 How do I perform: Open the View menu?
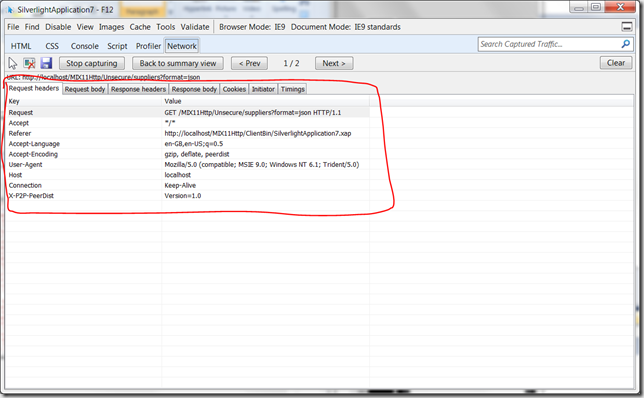click(85, 27)
